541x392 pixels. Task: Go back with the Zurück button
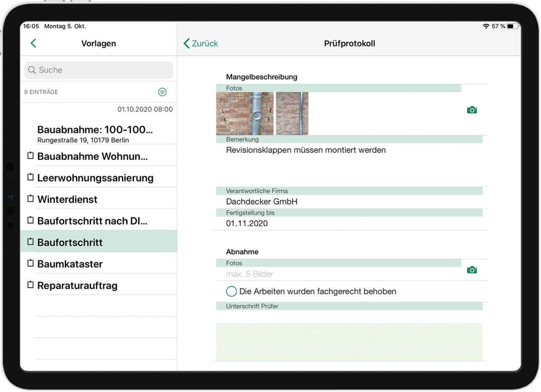point(201,44)
